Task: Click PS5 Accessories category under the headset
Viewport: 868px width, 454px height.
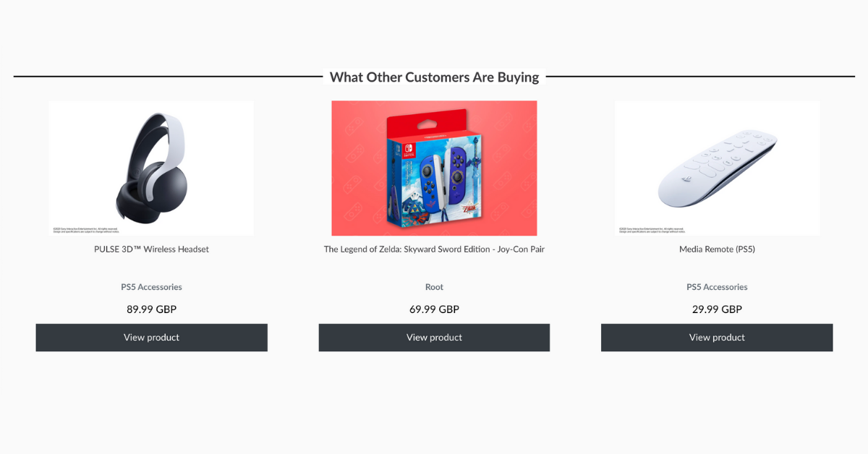Action: point(151,287)
